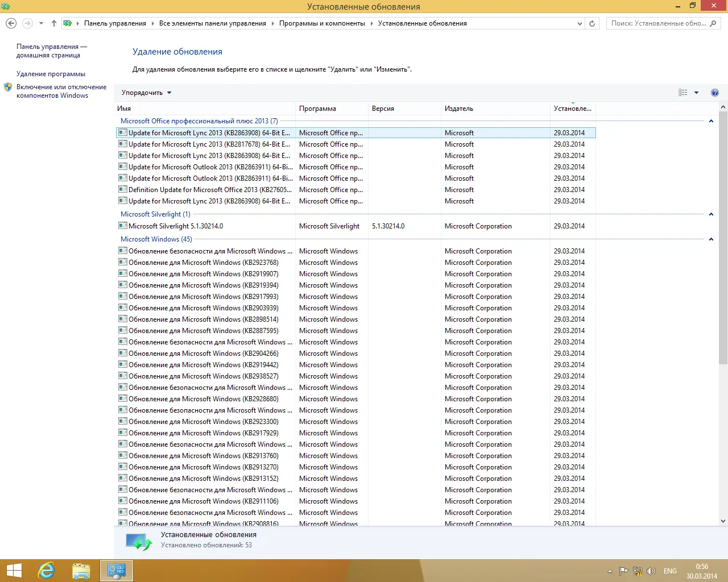The image size is (728, 582).
Task: Open the Help question-mark button
Action: point(715,93)
